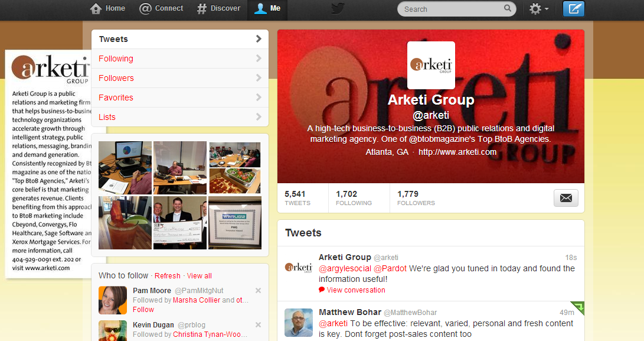The image size is (644, 341).
Task: Go to the Home timeline
Action: 107,9
